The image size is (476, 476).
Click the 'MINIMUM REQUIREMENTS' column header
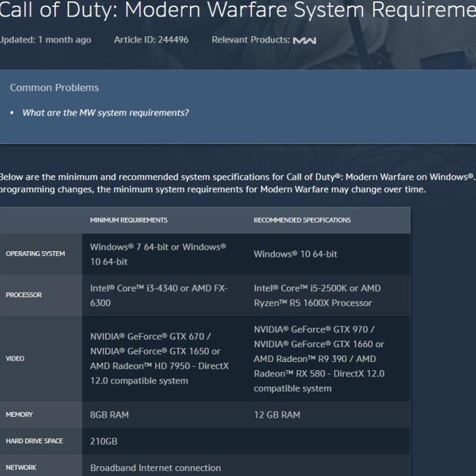129,220
